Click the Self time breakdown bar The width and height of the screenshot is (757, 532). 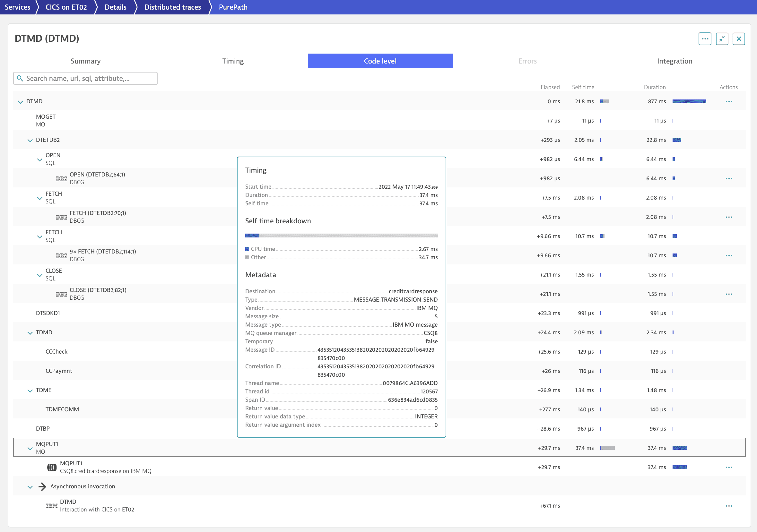pos(341,235)
